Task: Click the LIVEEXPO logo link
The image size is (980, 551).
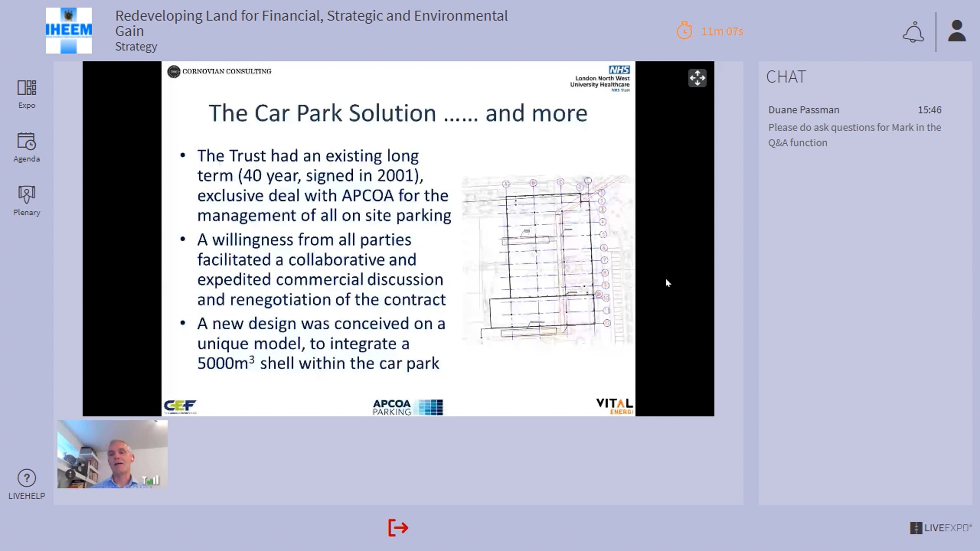Action: click(940, 528)
